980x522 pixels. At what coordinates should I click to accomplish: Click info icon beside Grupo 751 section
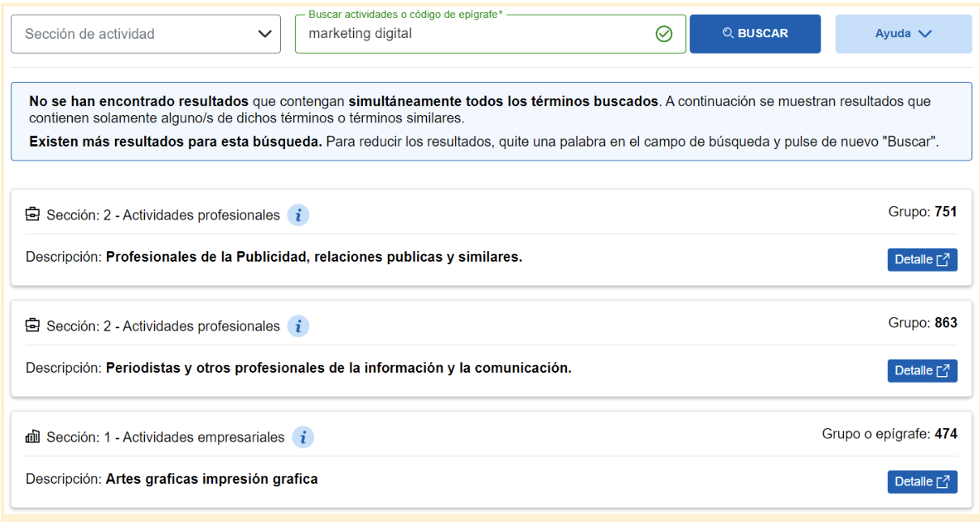[x=298, y=216]
